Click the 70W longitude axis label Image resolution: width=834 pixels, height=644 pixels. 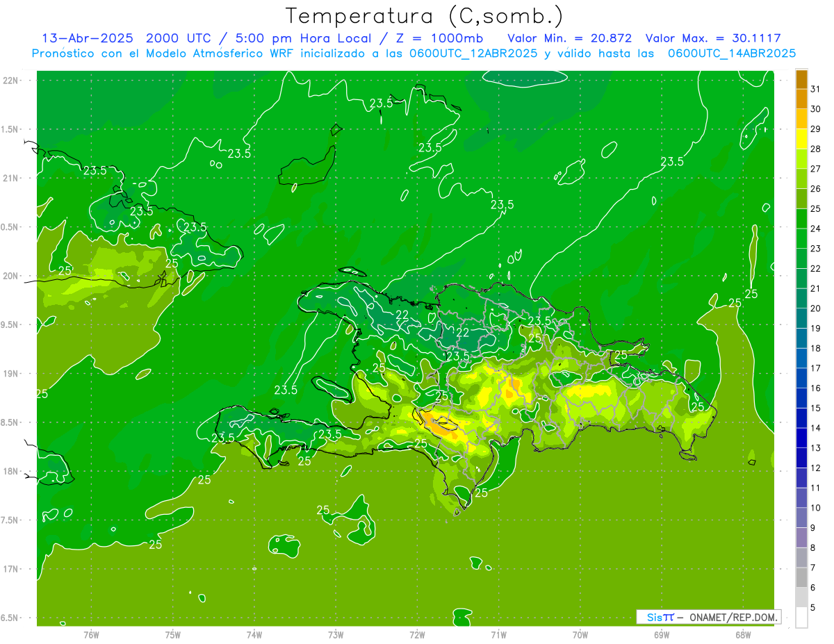click(580, 635)
